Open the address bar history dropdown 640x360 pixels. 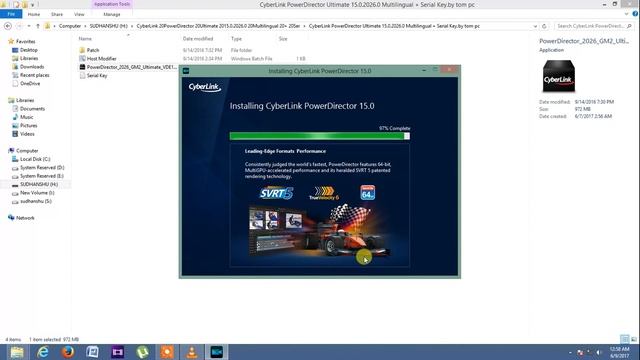(535, 26)
